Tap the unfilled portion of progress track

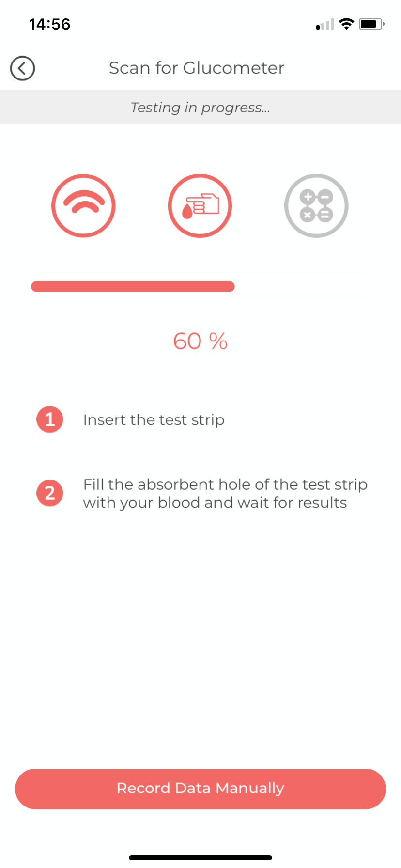[300, 286]
